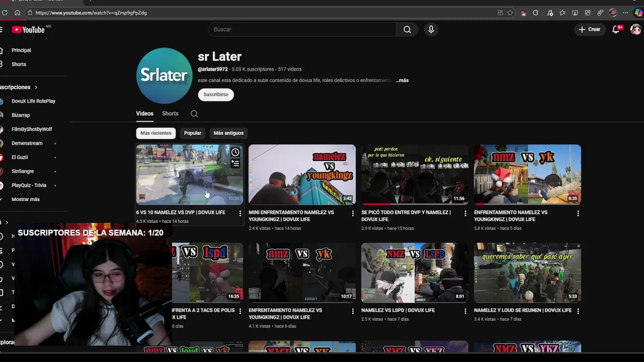Expand the Suscripciones section arrow
This screenshot has height=362, width=644.
(x=36, y=87)
